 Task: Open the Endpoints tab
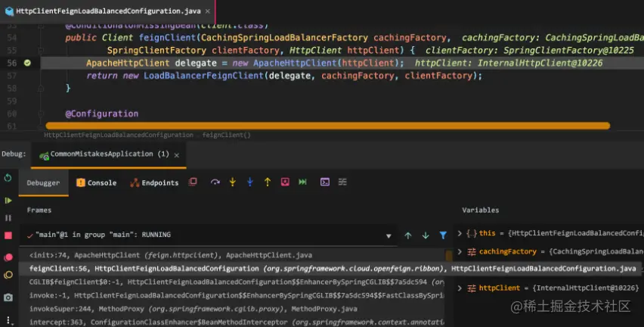(154, 183)
